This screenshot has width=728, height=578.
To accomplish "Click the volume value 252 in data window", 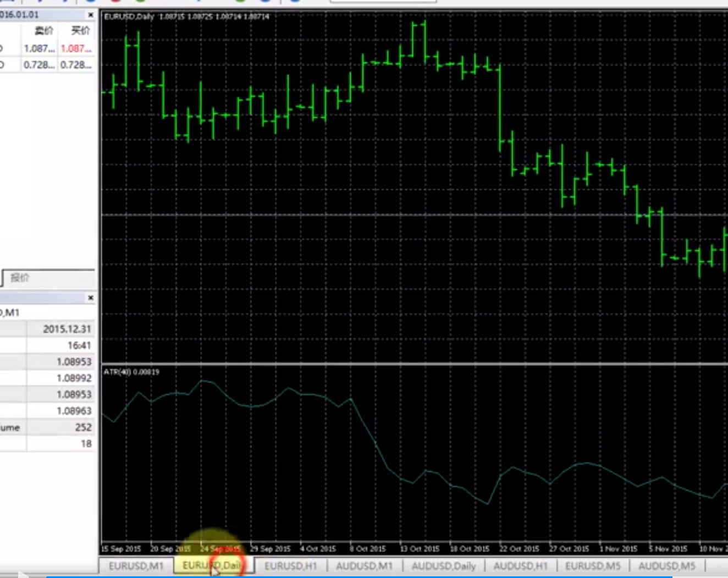I will [83, 427].
